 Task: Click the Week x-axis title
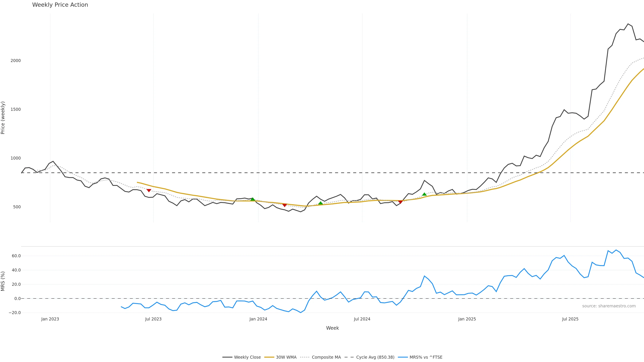click(332, 328)
